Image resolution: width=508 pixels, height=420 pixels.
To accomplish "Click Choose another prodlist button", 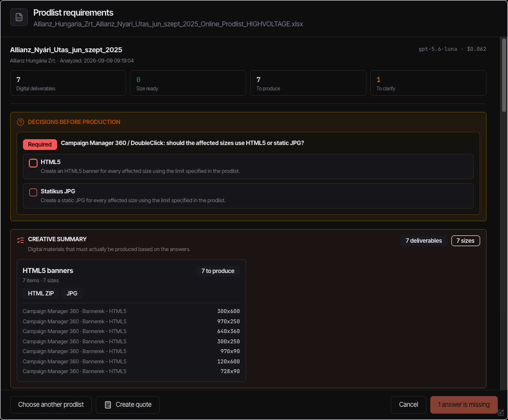I will tap(51, 405).
